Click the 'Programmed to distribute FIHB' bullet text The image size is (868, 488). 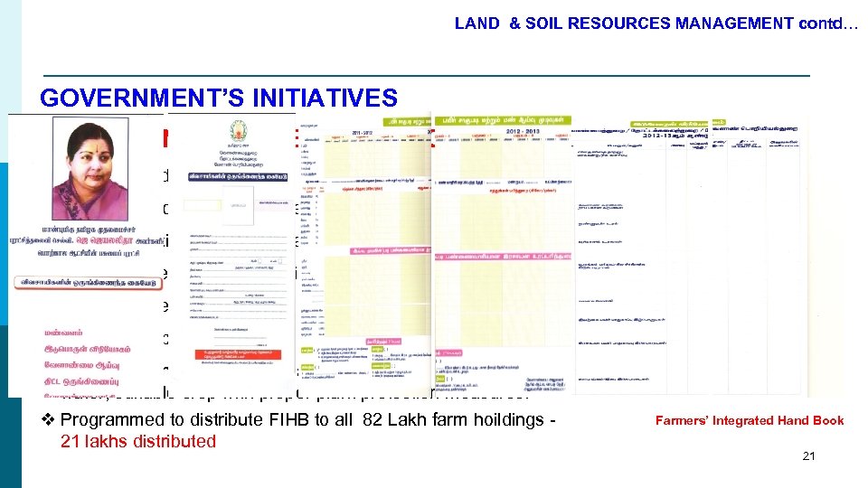[307, 419]
